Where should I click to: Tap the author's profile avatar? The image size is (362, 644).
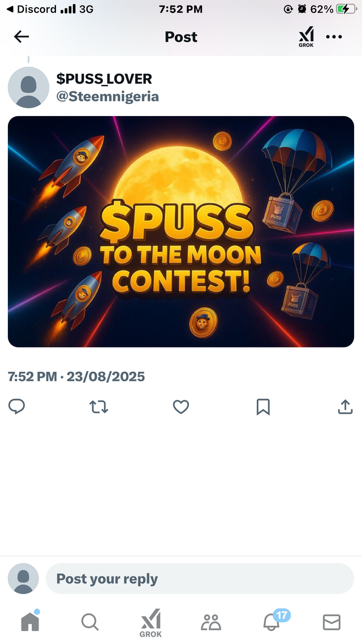[x=29, y=88]
